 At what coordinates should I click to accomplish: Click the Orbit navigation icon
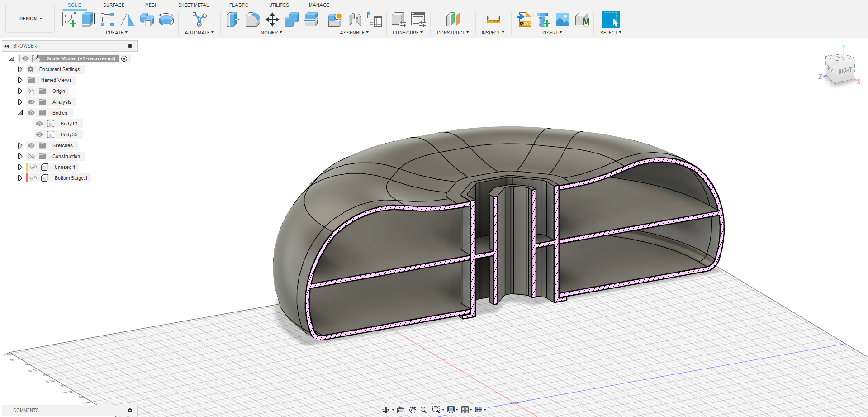pos(386,410)
